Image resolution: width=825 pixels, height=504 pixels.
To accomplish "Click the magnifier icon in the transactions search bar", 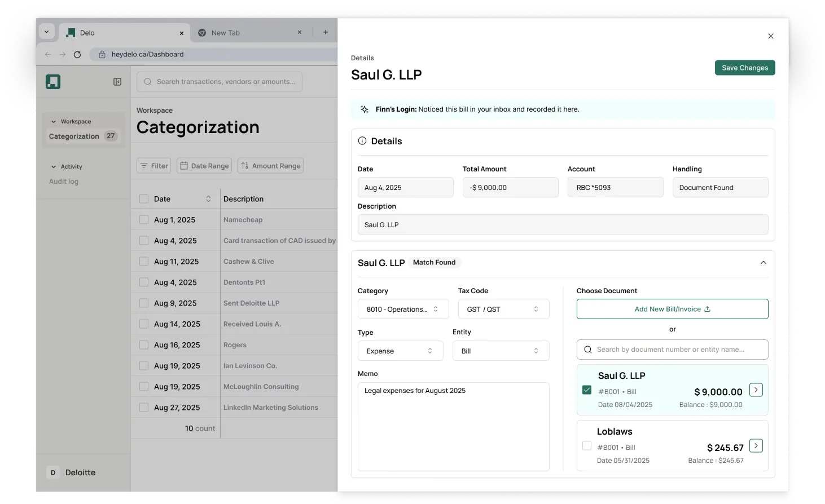I will click(x=147, y=82).
